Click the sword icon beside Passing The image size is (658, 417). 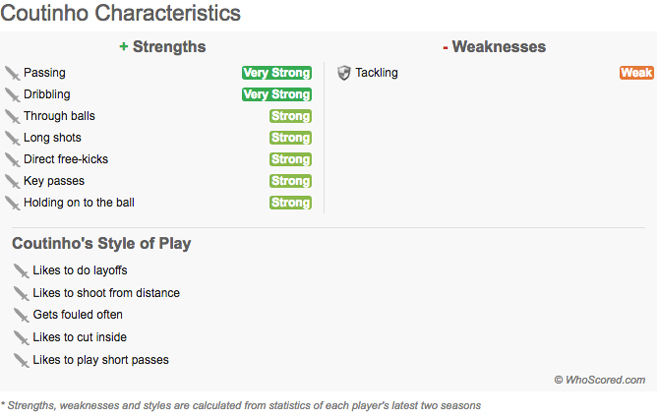pos(13,73)
